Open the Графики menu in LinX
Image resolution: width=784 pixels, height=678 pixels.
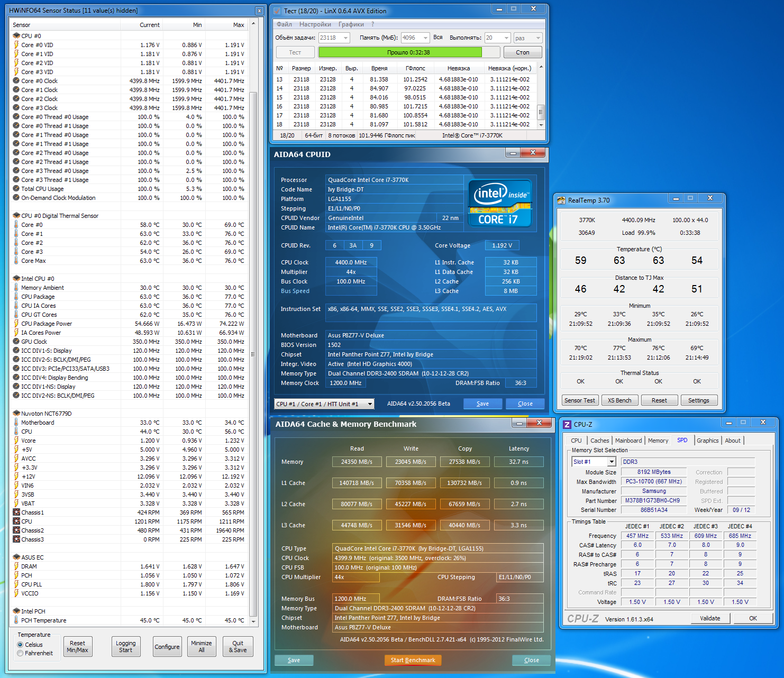[351, 24]
